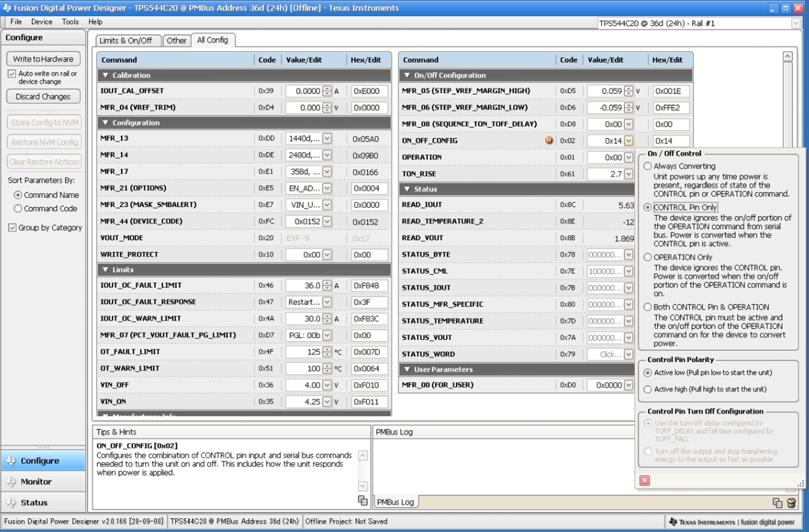Open the File menu
809x532 pixels.
(x=16, y=22)
